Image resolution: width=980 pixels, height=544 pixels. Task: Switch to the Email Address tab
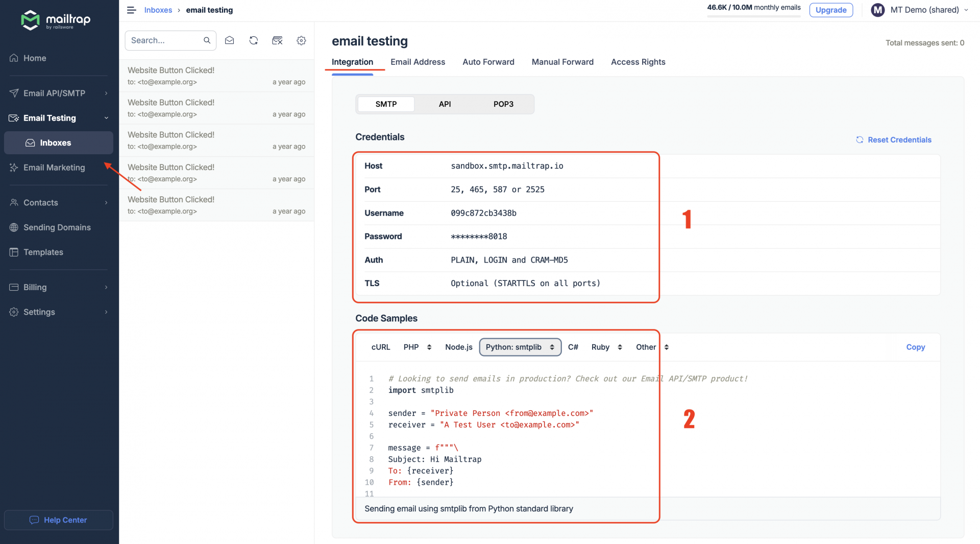(418, 62)
